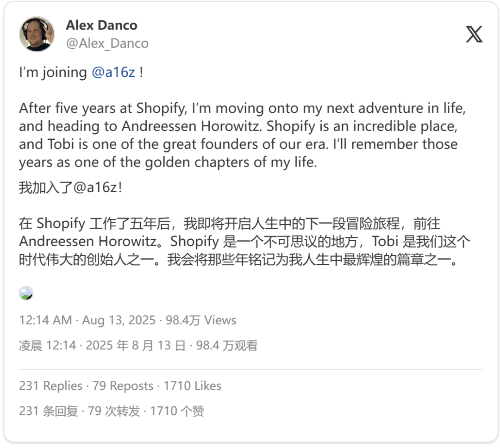The width and height of the screenshot is (500, 448).
Task: Open the blue @a16z mention link
Action: [113, 73]
